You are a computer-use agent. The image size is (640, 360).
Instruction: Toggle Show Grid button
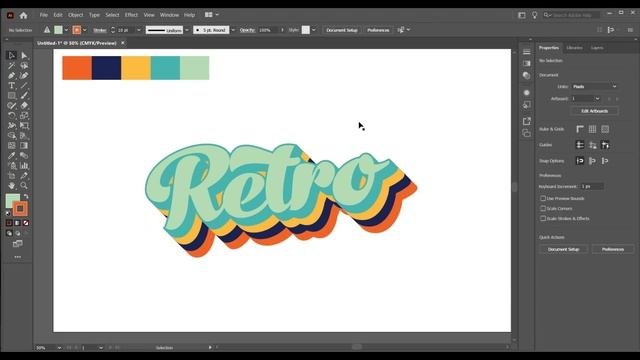tap(592, 129)
